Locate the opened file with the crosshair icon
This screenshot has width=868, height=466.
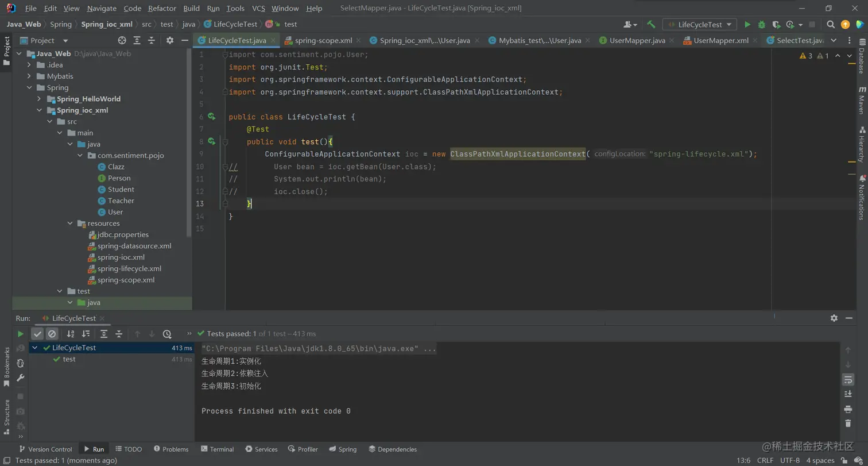click(122, 40)
